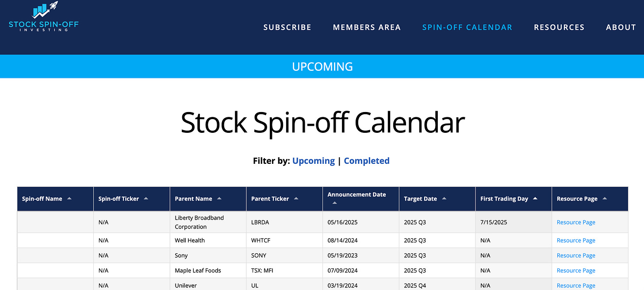Viewport: 644px width, 290px height.
Task: Click the Announcement Date header text
Action: tap(356, 194)
